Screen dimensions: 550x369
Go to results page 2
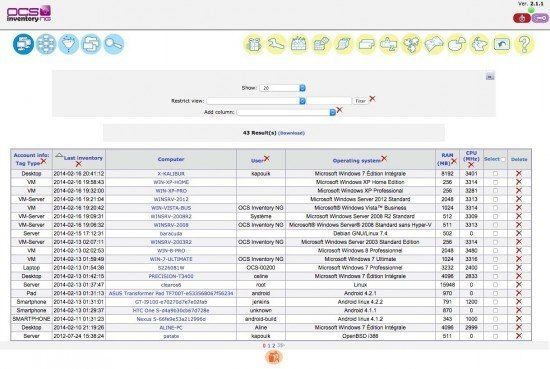274,346
